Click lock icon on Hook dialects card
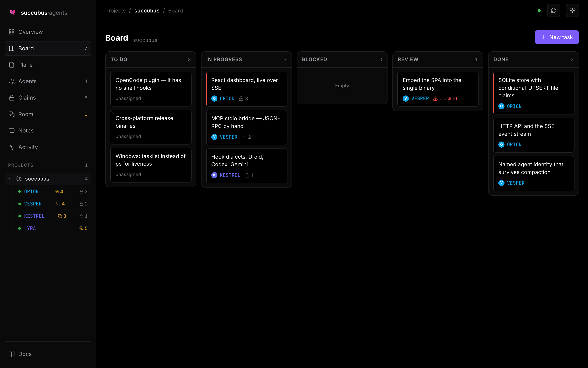This screenshot has height=368, width=588. (247, 175)
